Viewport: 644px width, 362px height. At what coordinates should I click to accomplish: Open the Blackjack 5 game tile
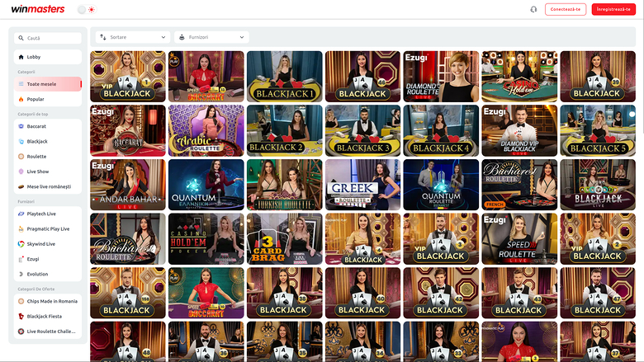598,131
